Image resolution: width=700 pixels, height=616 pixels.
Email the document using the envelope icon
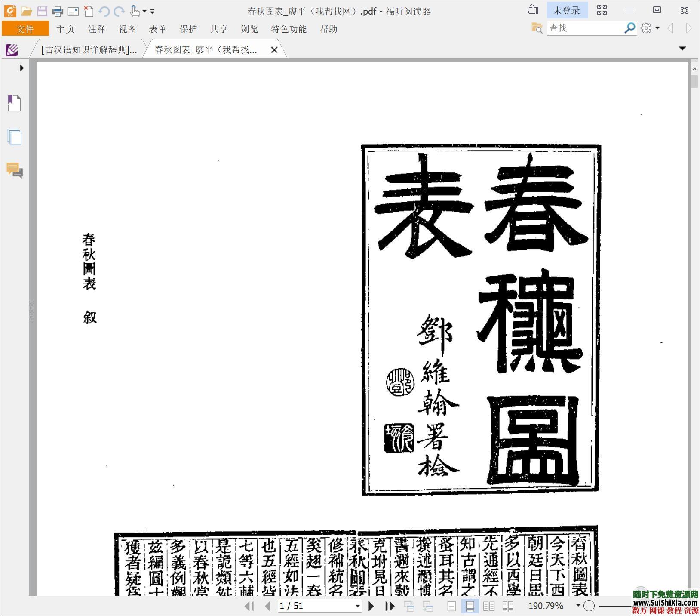pyautogui.click(x=73, y=11)
